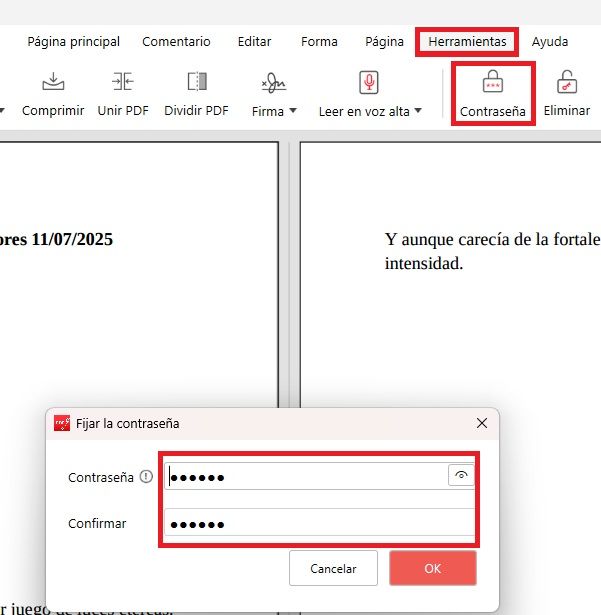Click the text 'Y aunque carecía de la'

[467, 239]
